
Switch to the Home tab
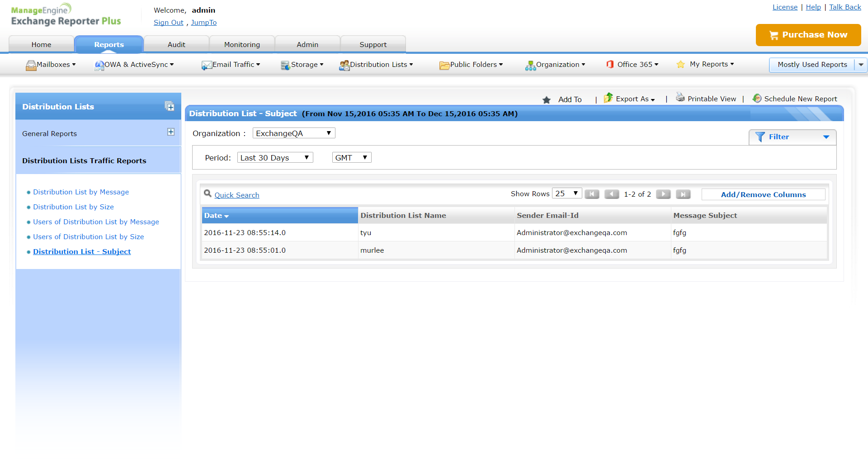pos(41,44)
